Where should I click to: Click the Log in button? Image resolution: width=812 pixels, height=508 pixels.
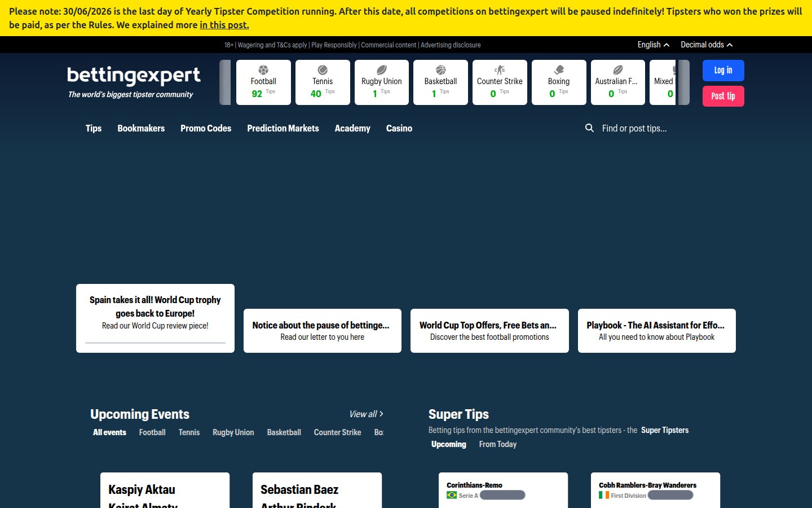(723, 71)
